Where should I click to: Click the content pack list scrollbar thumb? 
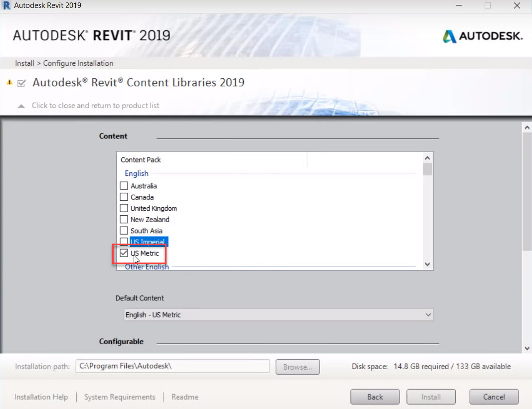427,169
